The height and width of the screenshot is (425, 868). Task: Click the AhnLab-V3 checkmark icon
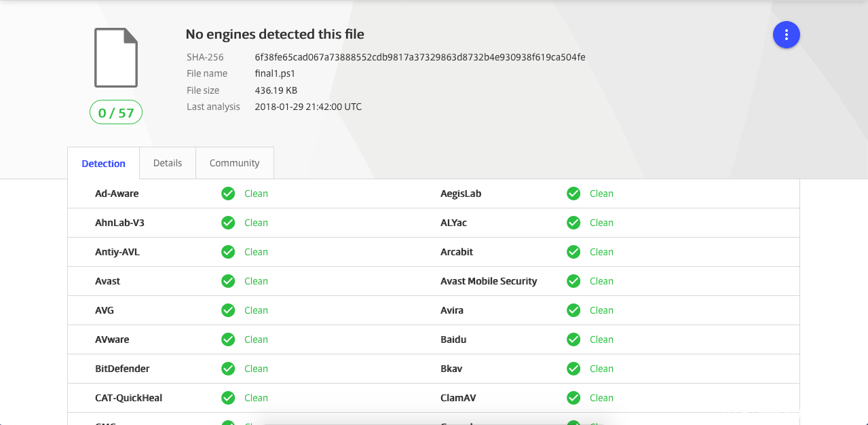pyautogui.click(x=228, y=223)
